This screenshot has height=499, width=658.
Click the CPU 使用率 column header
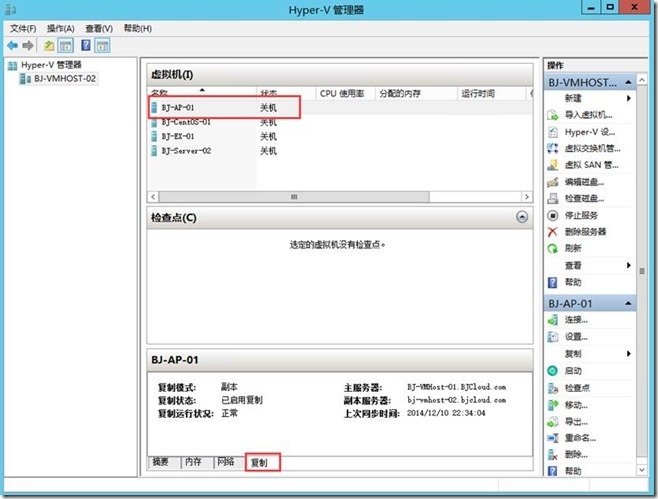pos(345,93)
